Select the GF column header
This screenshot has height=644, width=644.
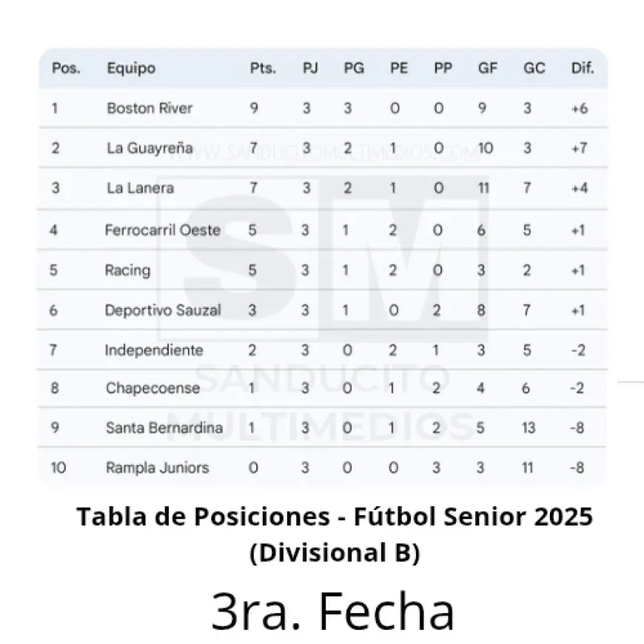[x=487, y=68]
